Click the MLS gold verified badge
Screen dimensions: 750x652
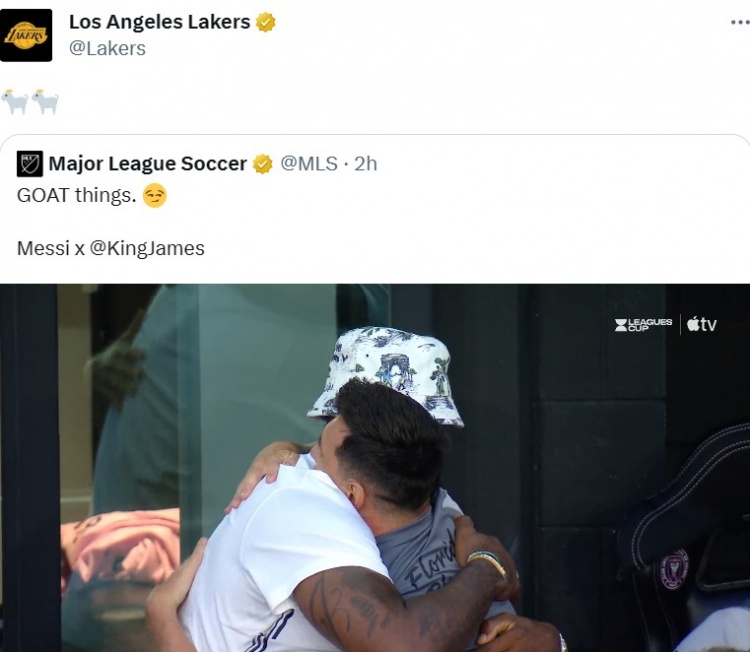[263, 164]
